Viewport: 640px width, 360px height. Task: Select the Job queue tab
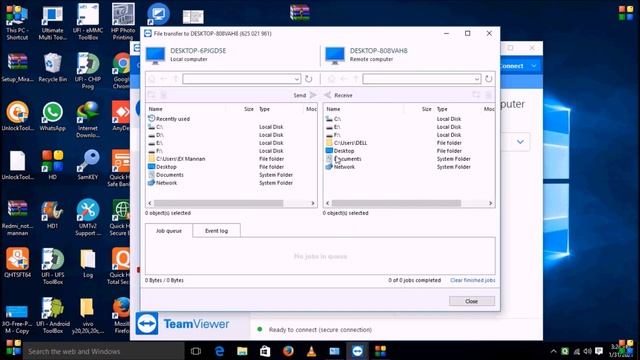coord(169,231)
